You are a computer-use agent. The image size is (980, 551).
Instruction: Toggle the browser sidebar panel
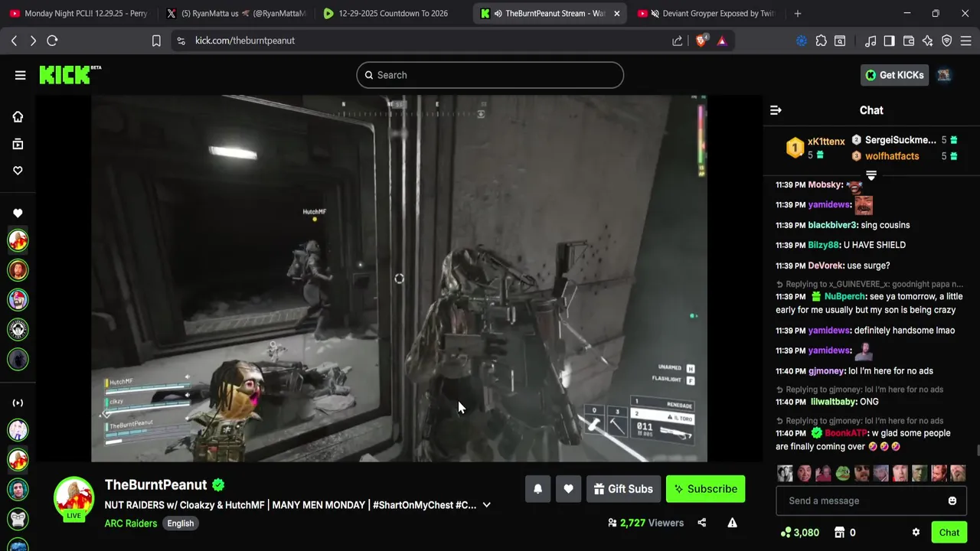[889, 41]
